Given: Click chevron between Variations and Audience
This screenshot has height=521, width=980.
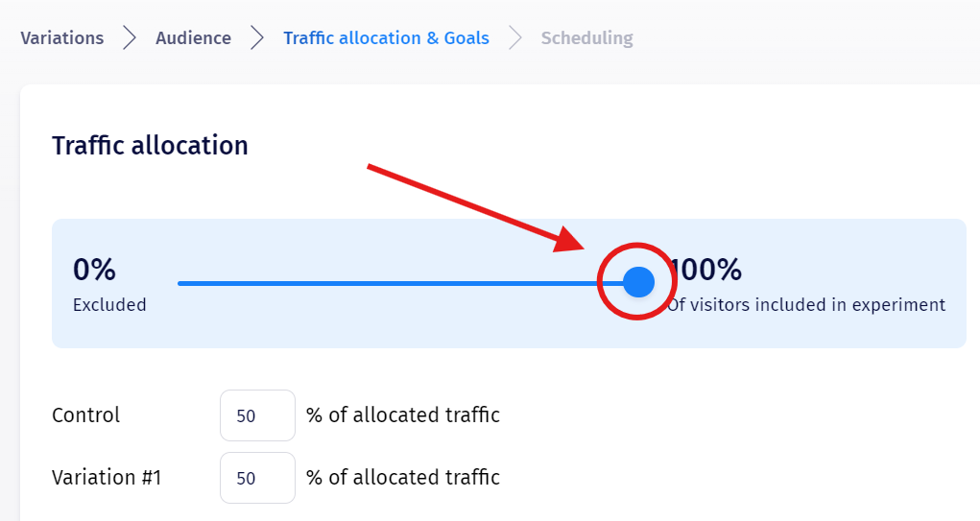Looking at the screenshot, I should click(x=130, y=38).
